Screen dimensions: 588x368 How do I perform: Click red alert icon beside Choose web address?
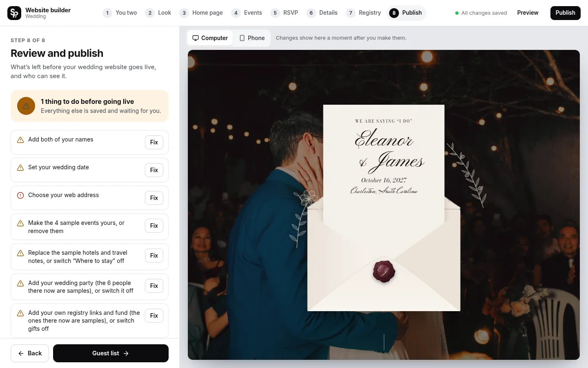pos(20,195)
